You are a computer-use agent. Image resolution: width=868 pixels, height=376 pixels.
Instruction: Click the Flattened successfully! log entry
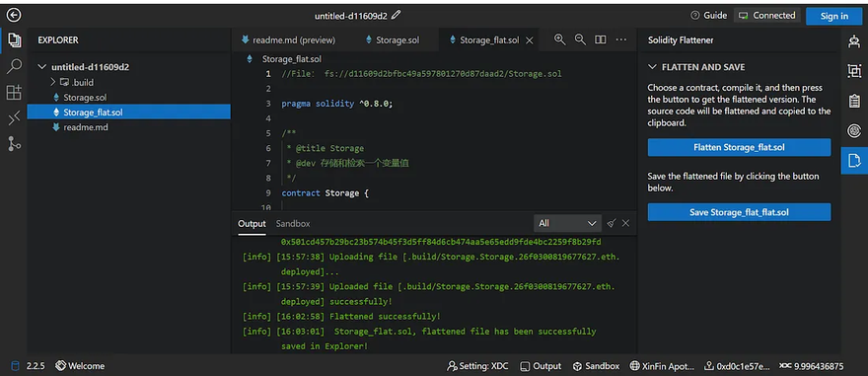coord(341,316)
